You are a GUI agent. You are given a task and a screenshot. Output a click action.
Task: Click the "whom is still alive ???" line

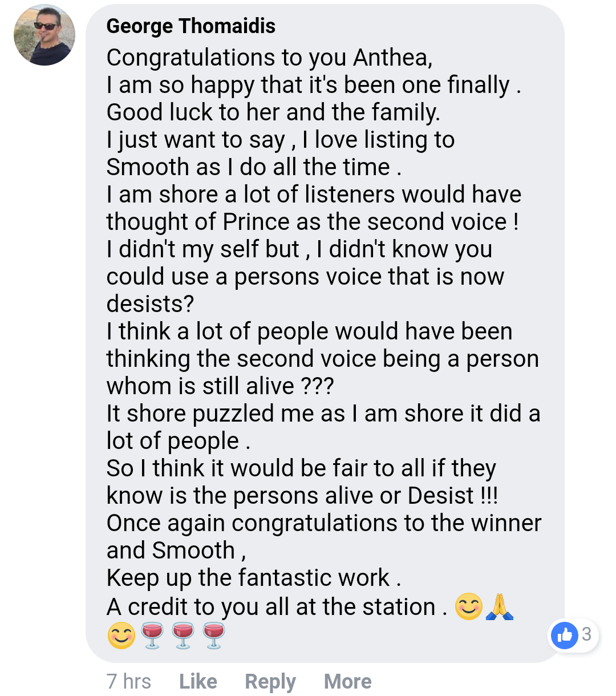pyautogui.click(x=220, y=386)
